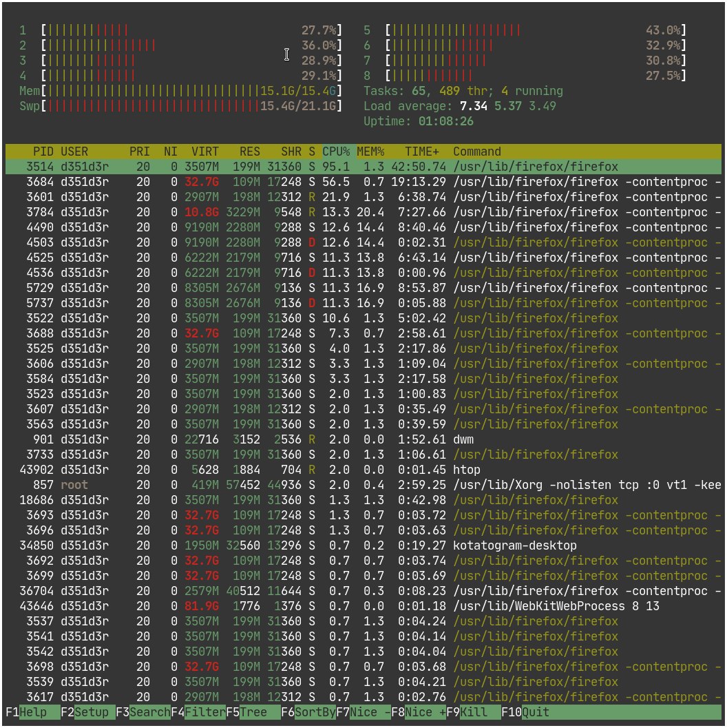Select the kotatogram-desktop process row
The height and width of the screenshot is (728, 727).
coord(363,545)
